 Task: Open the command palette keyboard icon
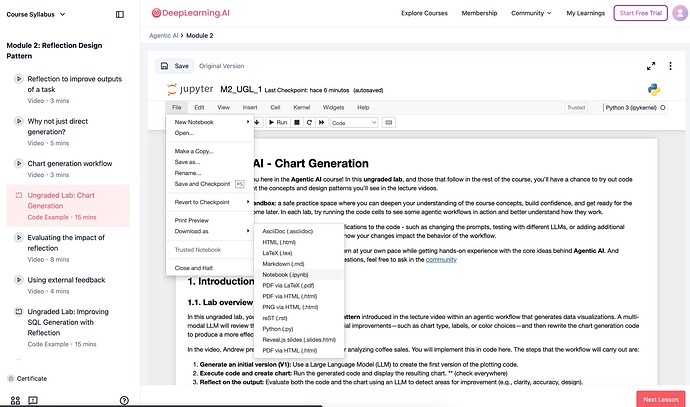pos(389,122)
